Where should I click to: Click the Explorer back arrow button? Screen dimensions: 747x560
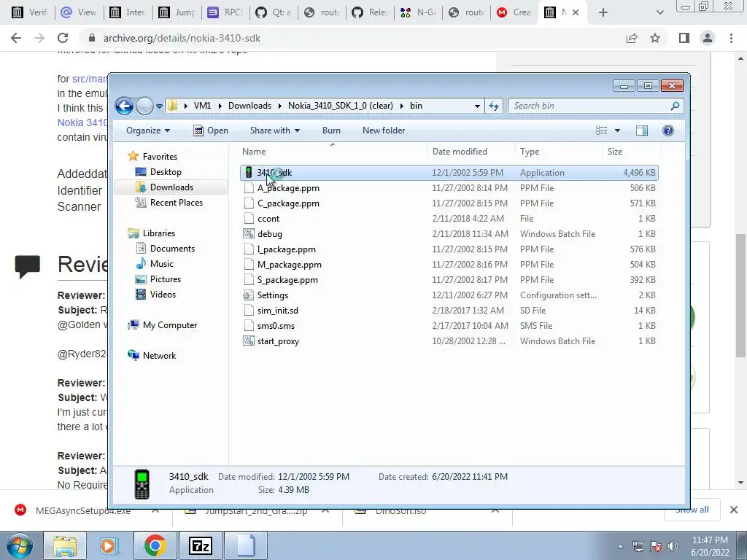coord(124,106)
